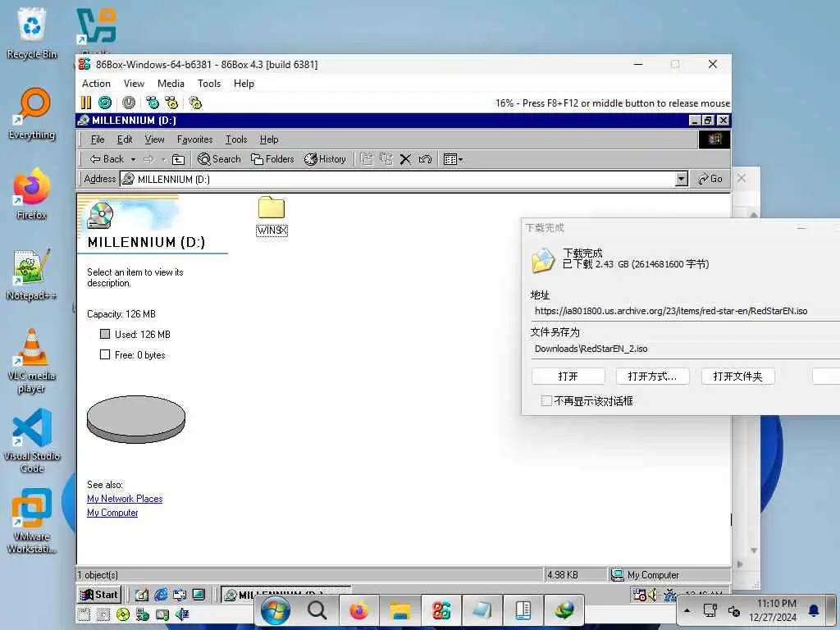Click the Undo toolbar icon

point(425,159)
